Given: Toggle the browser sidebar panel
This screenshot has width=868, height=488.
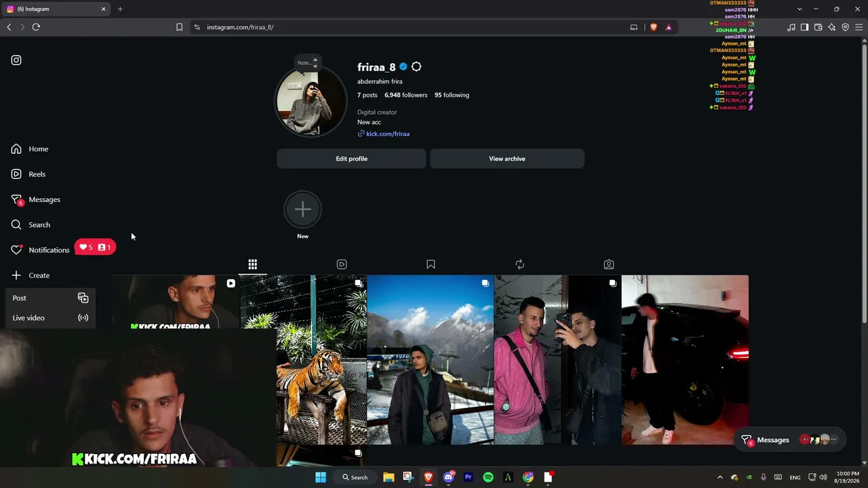Looking at the screenshot, I should 804,27.
